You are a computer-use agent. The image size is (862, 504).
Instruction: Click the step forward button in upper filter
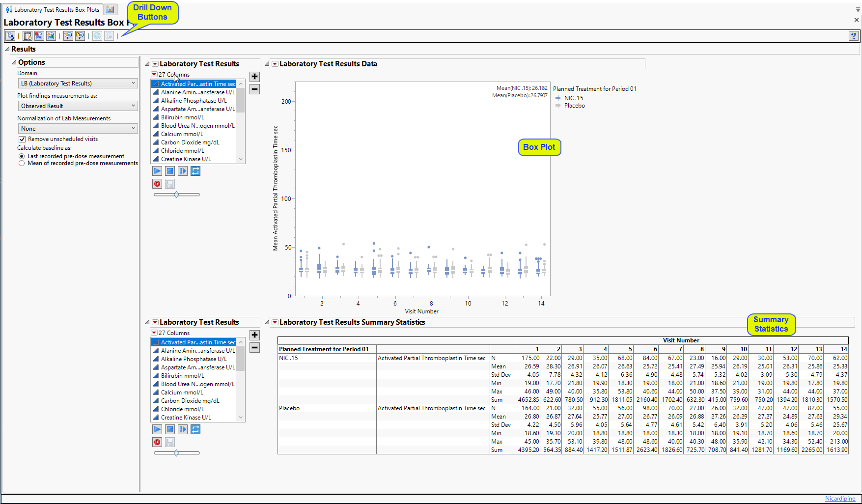click(183, 171)
